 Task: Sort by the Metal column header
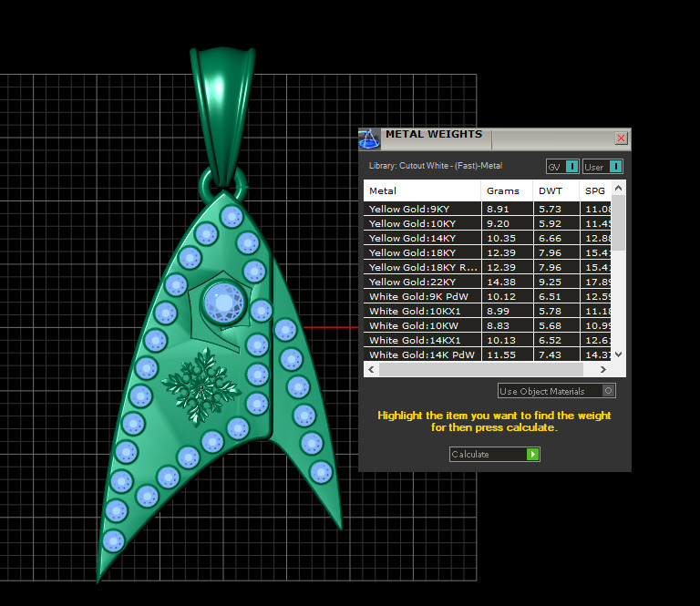pos(422,190)
